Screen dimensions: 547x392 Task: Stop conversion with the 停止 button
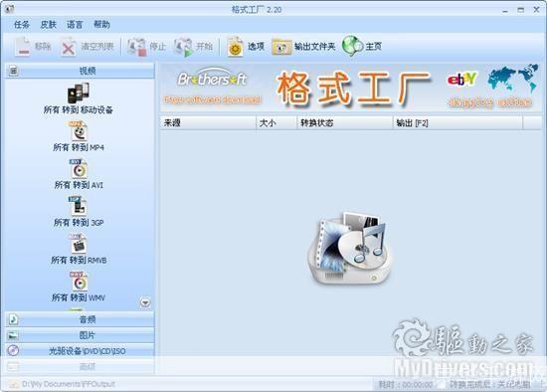(x=146, y=47)
